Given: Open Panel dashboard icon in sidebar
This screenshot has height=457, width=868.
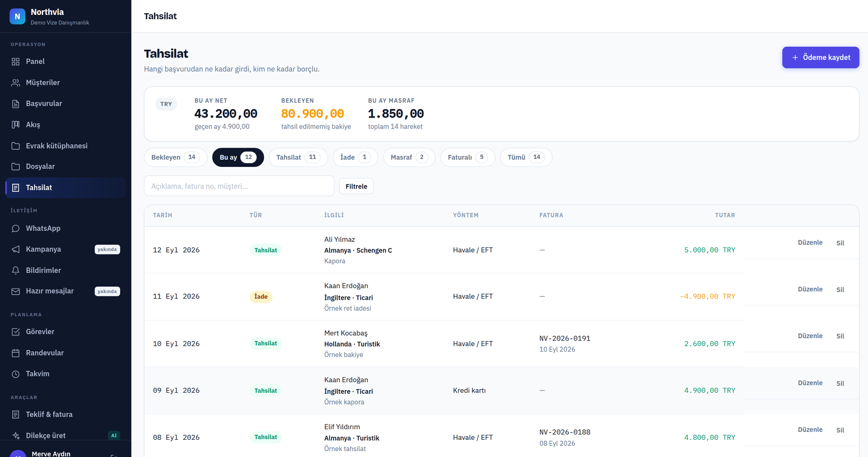Looking at the screenshot, I should 15,62.
